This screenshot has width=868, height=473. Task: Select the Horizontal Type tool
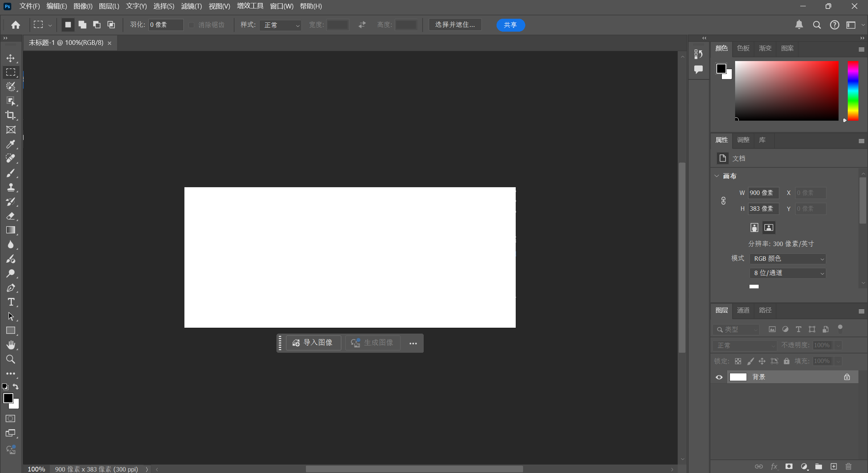tap(10, 302)
